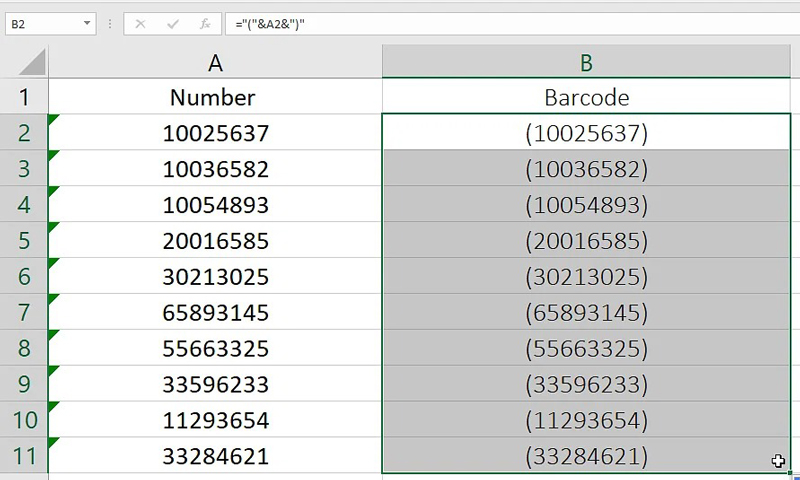This screenshot has height=480, width=800.
Task: Select cell containing 20016585 in column A
Action: [x=215, y=241]
